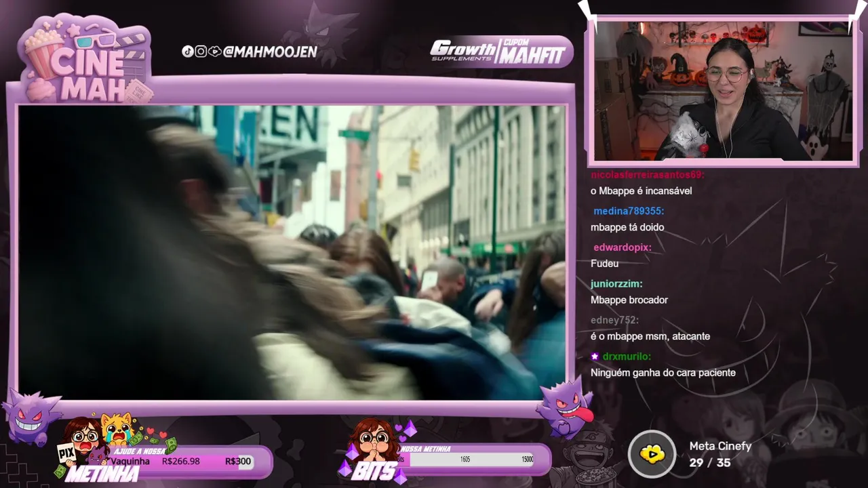Click the Bits goal progress bar

(x=471, y=460)
